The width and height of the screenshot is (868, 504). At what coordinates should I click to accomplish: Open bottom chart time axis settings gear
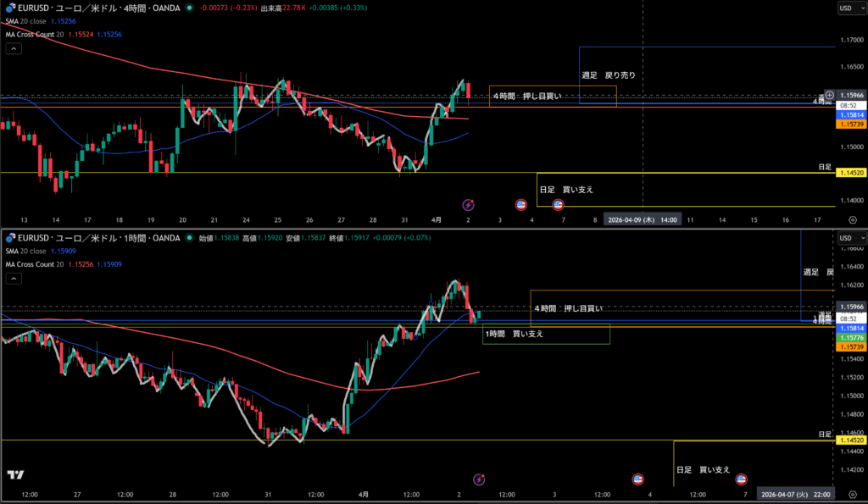[851, 494]
